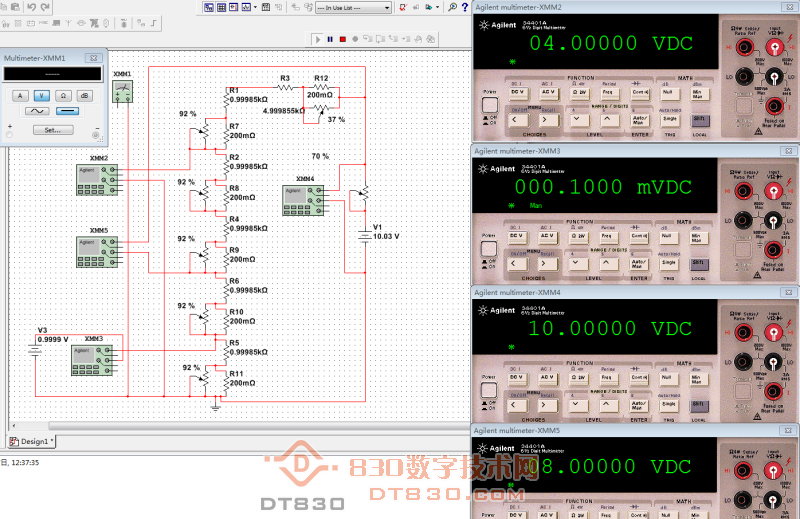Click the Undo arrow icon
The height and width of the screenshot is (519, 800).
[33, 7]
